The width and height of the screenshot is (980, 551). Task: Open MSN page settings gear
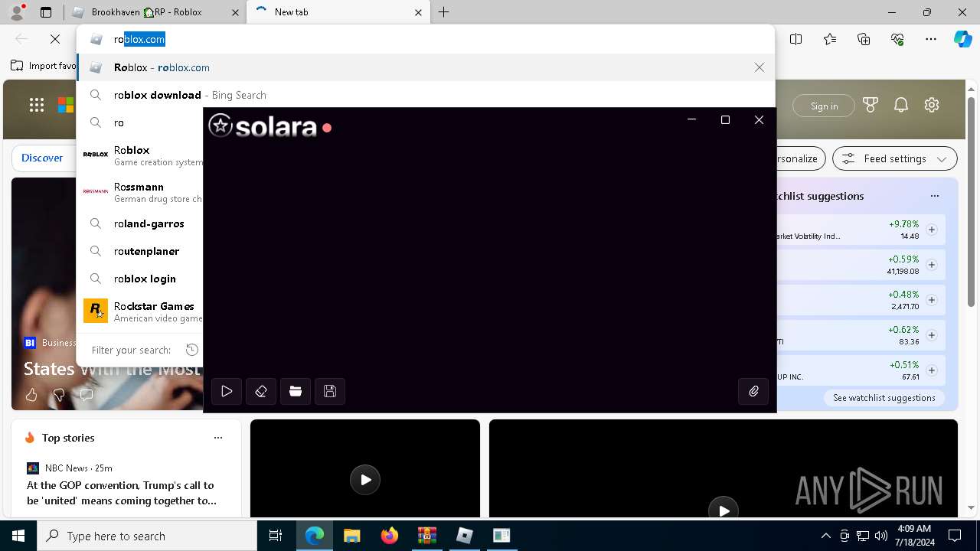pyautogui.click(x=932, y=106)
